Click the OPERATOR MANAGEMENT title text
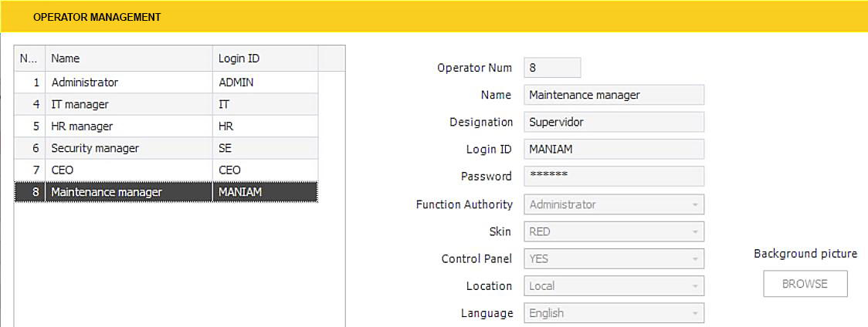This screenshot has height=327, width=868. (97, 17)
